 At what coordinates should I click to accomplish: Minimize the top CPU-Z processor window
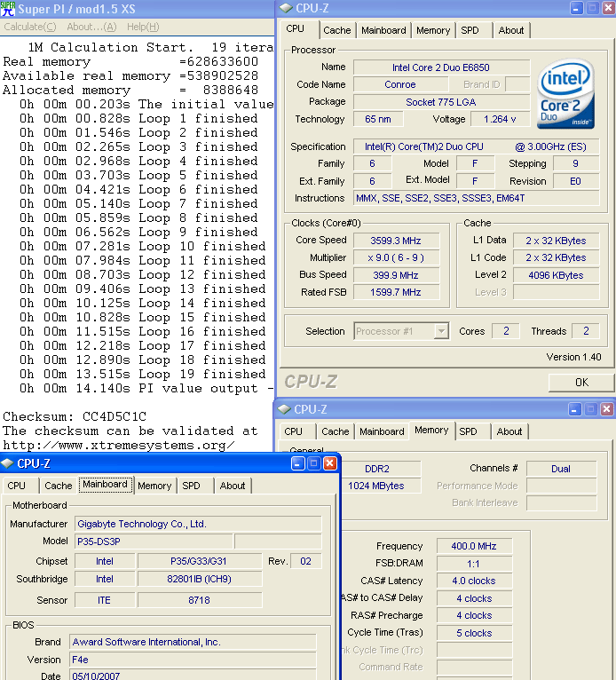576,8
